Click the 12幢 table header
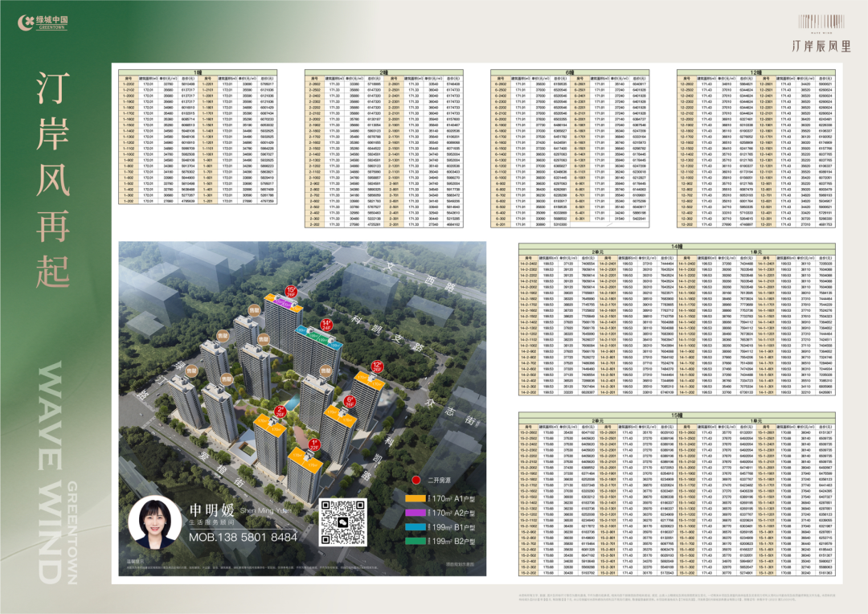This screenshot has width=868, height=614. click(755, 72)
